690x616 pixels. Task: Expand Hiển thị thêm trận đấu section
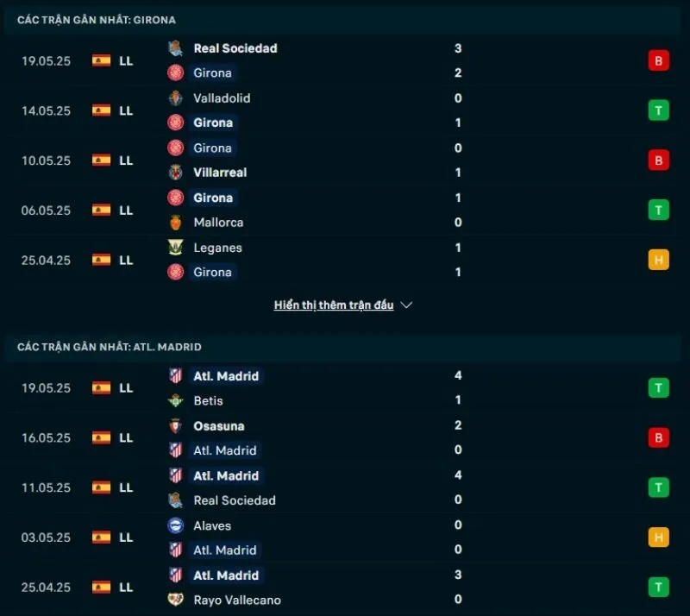click(x=333, y=305)
